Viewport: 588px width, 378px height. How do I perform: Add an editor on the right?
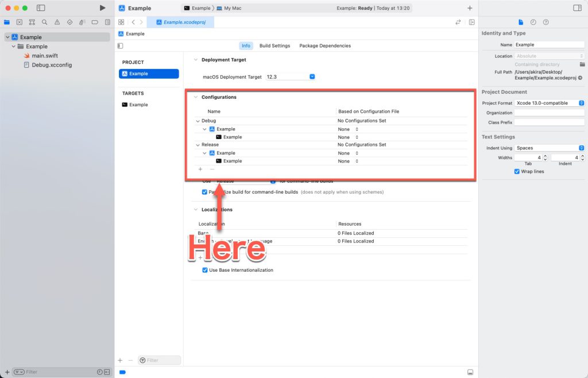point(472,22)
